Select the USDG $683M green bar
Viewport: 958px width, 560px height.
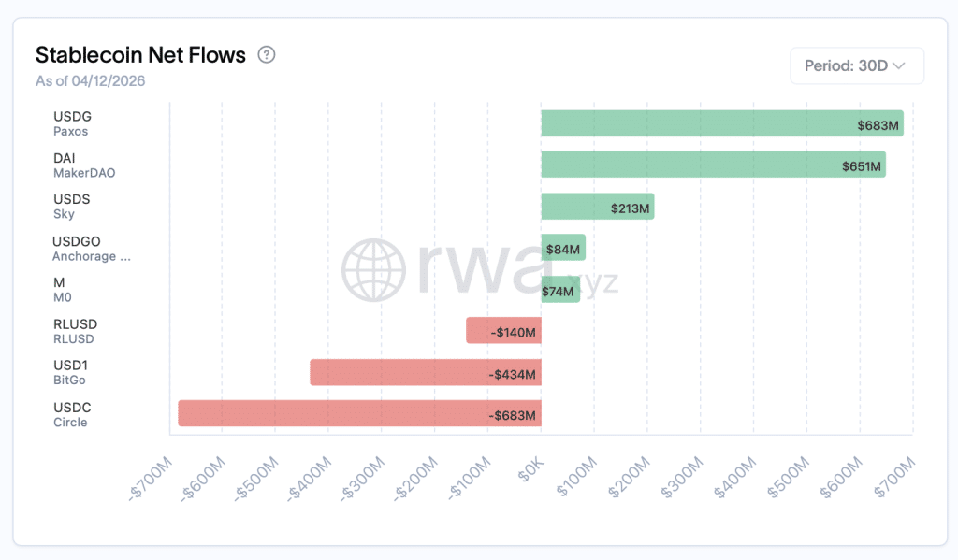(722, 123)
